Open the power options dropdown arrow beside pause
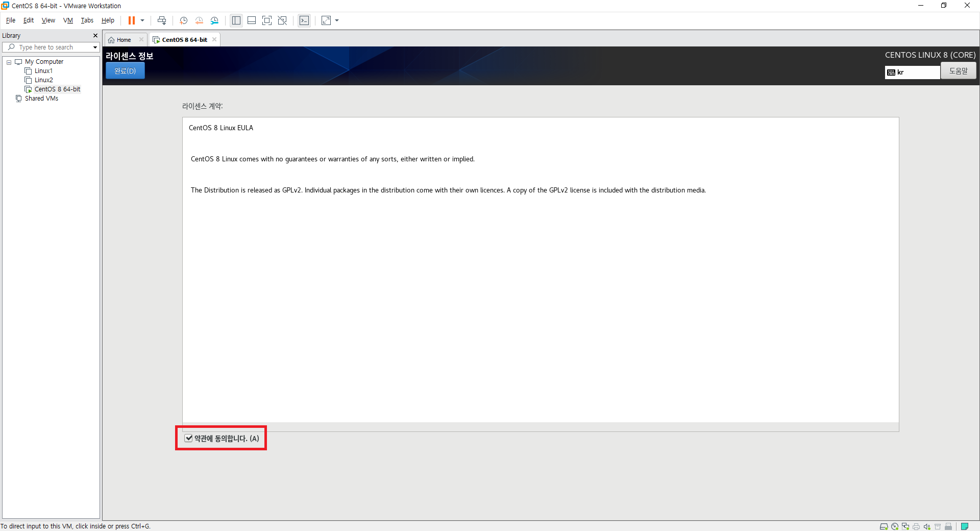 point(142,20)
